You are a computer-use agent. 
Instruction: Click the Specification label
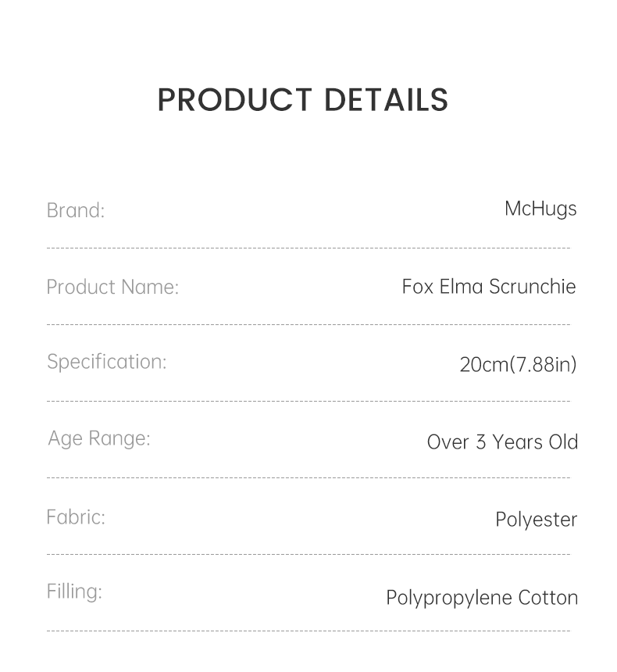[107, 362]
